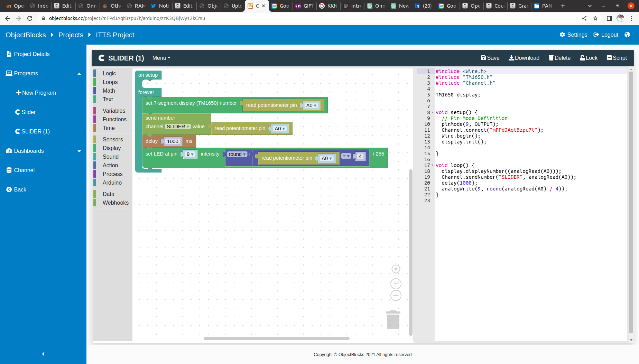Image resolution: width=639 pixels, height=364 pixels.
Task: Click the New Program link
Action: (36, 93)
